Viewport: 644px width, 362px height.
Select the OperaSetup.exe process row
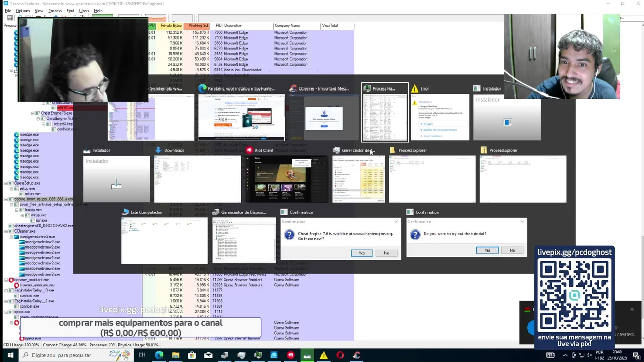(x=27, y=183)
